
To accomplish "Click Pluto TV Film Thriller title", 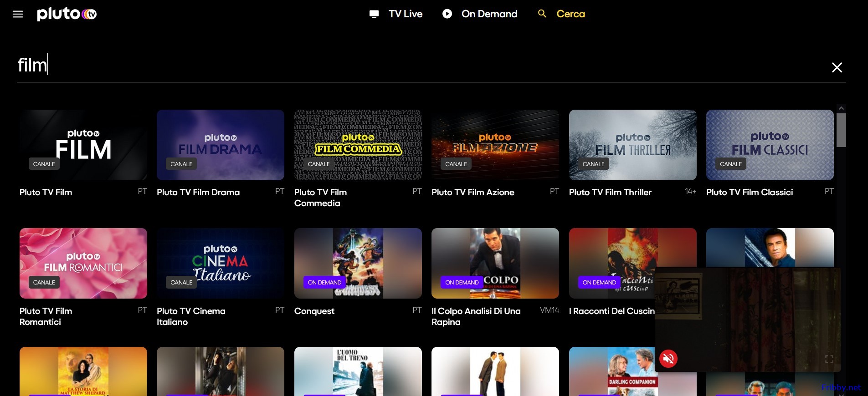I will click(x=610, y=193).
